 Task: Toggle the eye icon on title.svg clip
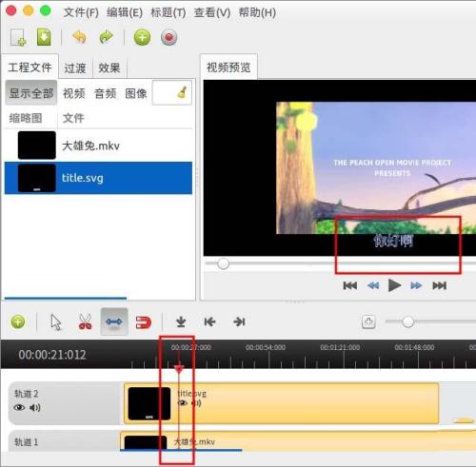point(183,403)
